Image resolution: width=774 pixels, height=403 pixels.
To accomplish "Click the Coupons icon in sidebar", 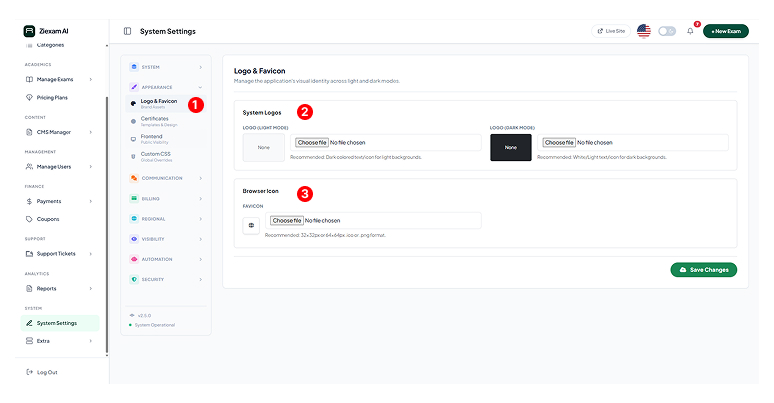I will (29, 218).
